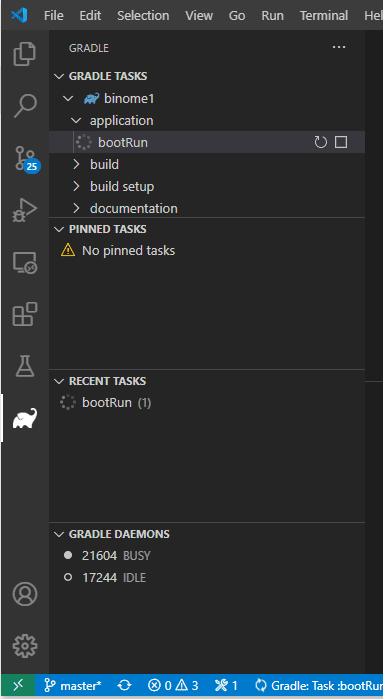Open the Gradle views ellipsis menu
The image size is (383, 699).
click(339, 47)
